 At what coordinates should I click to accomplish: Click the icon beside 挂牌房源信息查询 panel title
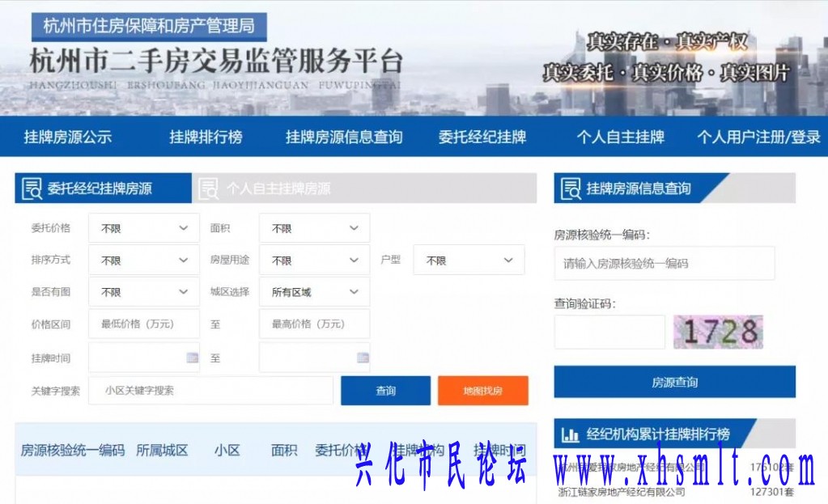[x=571, y=188]
